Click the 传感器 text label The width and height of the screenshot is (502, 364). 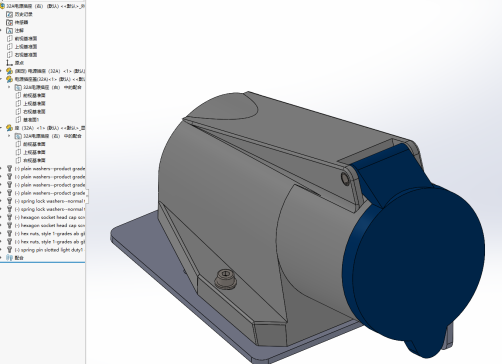click(x=21, y=22)
